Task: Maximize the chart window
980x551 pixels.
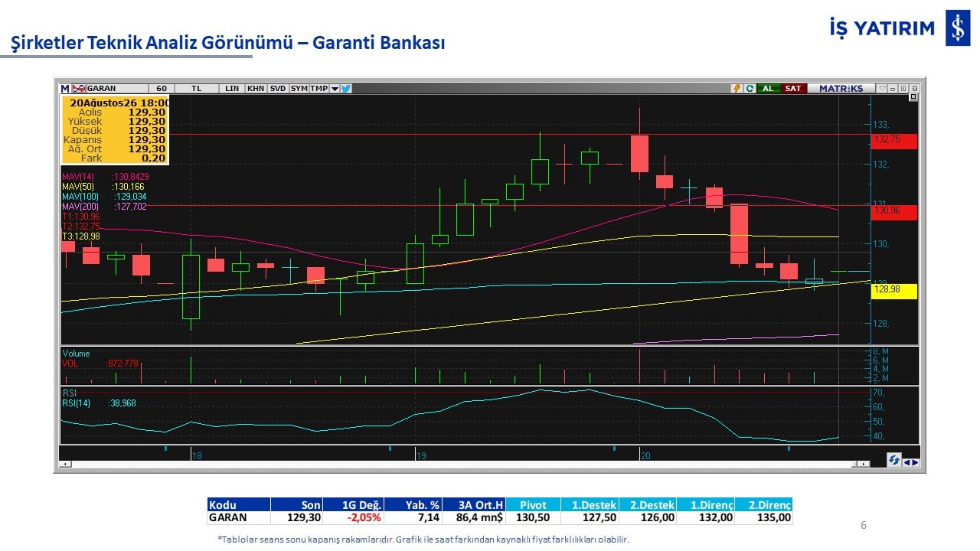Action: click(x=903, y=88)
